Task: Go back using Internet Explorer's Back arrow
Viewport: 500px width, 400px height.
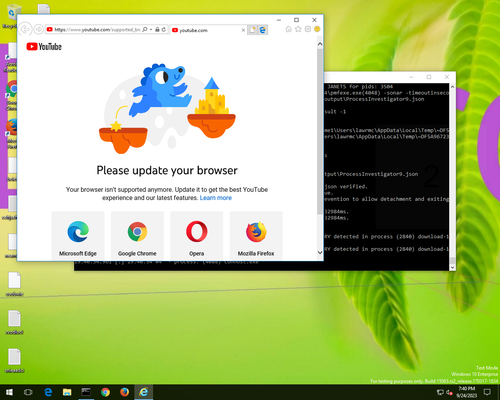Action: [x=25, y=29]
